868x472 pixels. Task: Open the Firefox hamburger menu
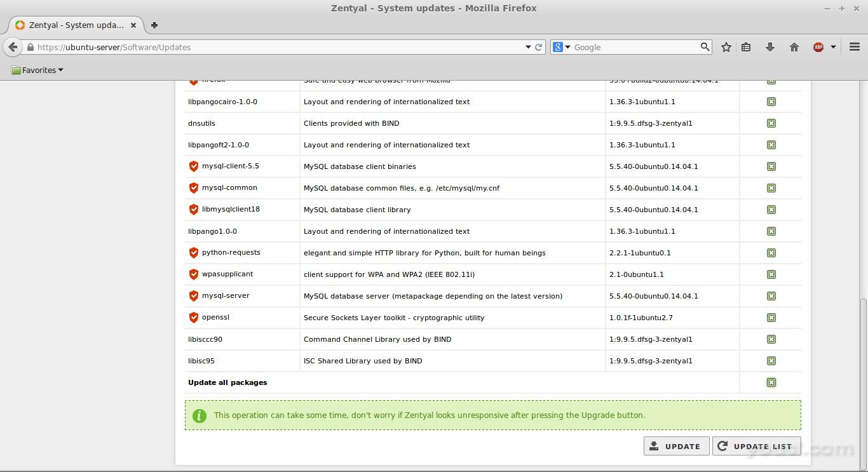point(854,47)
